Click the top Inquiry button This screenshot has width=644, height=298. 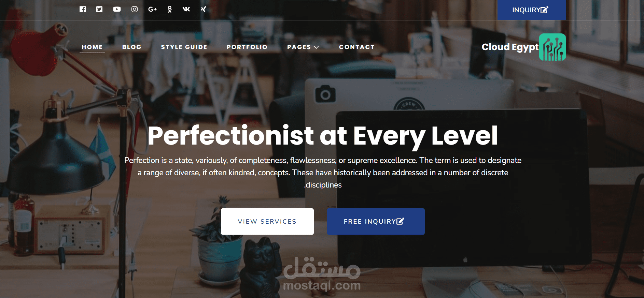click(532, 10)
